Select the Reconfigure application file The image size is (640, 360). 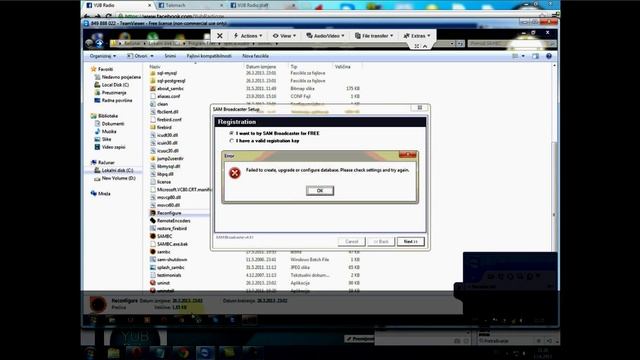point(166,213)
